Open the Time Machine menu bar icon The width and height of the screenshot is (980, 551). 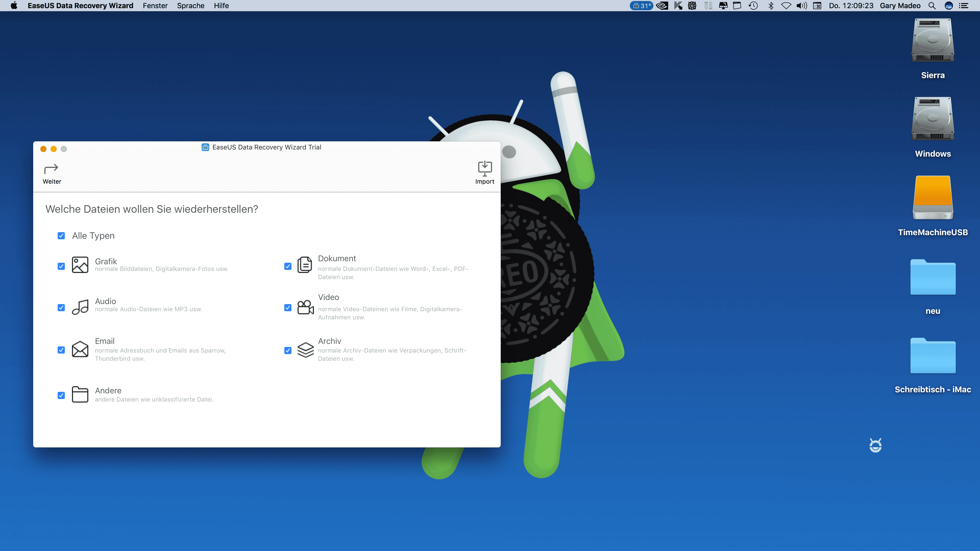tap(754, 6)
